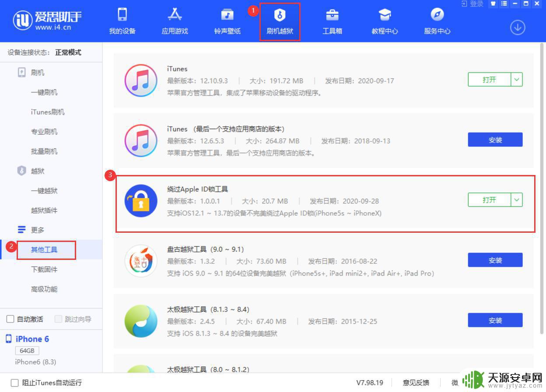This screenshot has height=392, width=546.
Task: Click the 绕过Apple ID锁工具 padlock icon
Action: click(141, 201)
